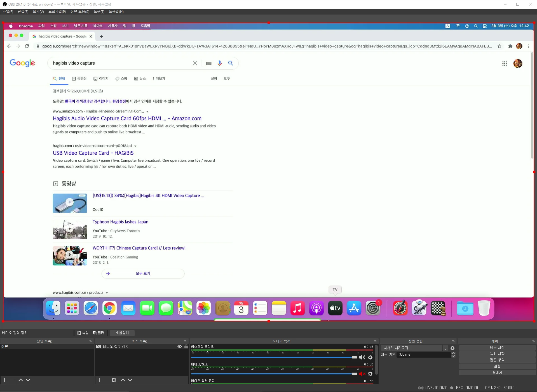Screen dimensions: 537x392
Task: Open the Typhoon Hagibis lashes Japan video thumbnail
Action: (70, 230)
